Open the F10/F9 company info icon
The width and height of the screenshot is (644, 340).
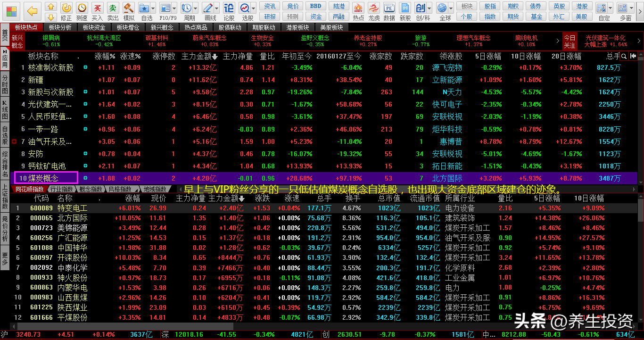coord(165,8)
